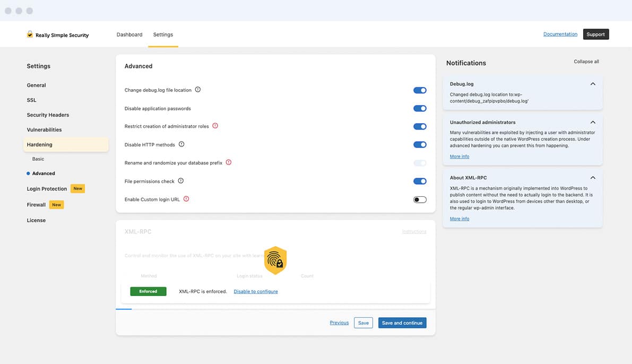Screen dimensions: 632x364
Task: Toggle the File permissions check switch
Action: 420,181
